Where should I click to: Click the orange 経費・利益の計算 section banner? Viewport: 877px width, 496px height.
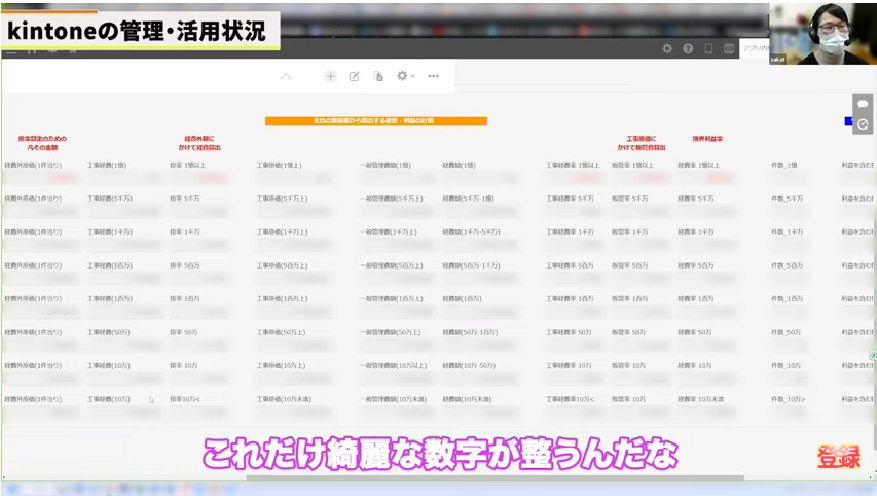[375, 121]
